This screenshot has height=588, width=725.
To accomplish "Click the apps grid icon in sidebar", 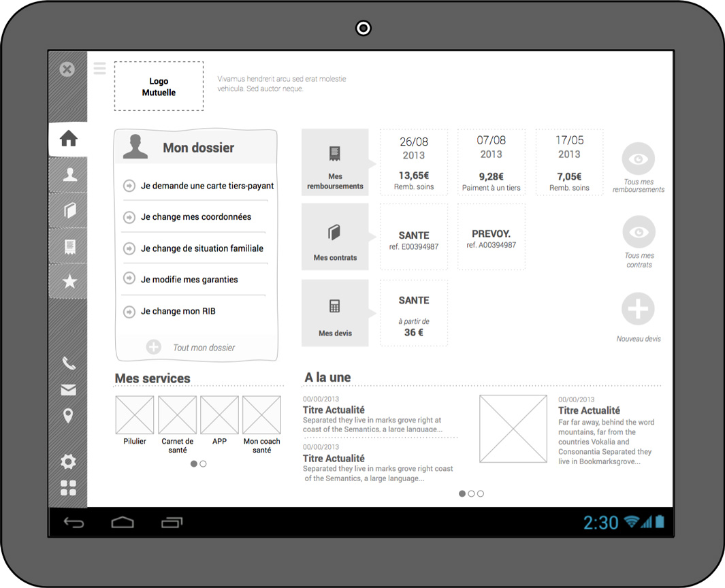I will 68,488.
